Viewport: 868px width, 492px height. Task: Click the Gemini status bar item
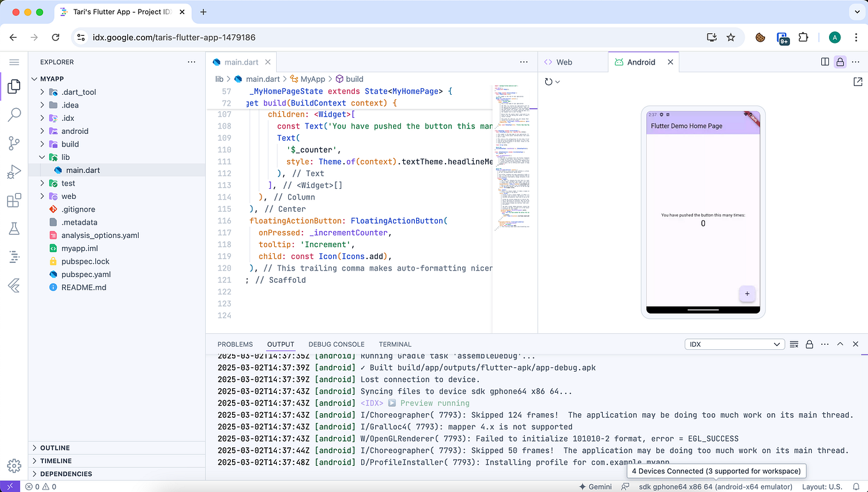point(595,487)
